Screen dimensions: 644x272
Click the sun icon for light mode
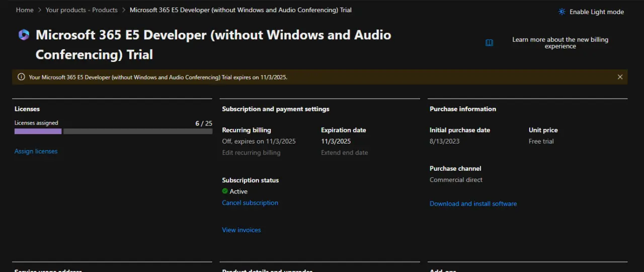click(x=562, y=12)
